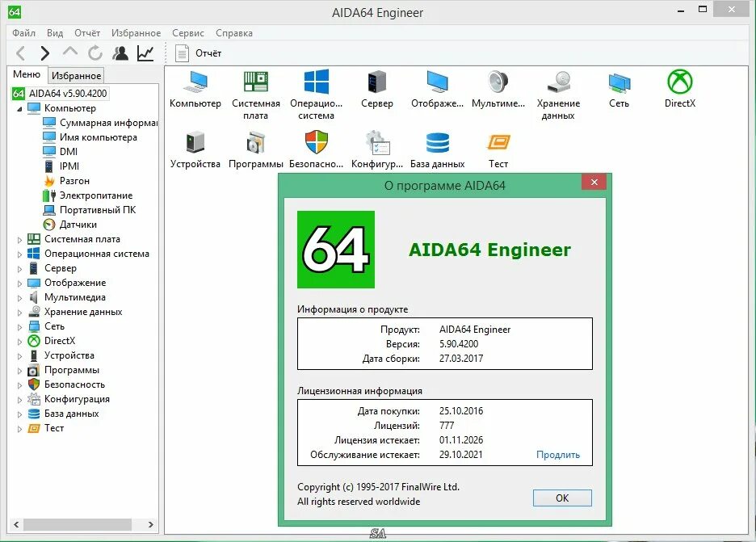Expand the Мультимедиа tree node
This screenshot has width=756, height=542.
coord(19,298)
